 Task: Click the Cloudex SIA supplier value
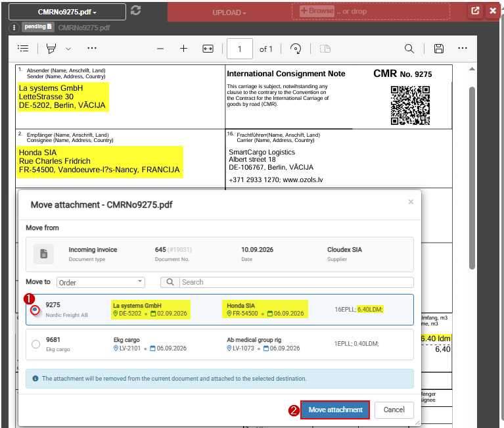point(344,250)
